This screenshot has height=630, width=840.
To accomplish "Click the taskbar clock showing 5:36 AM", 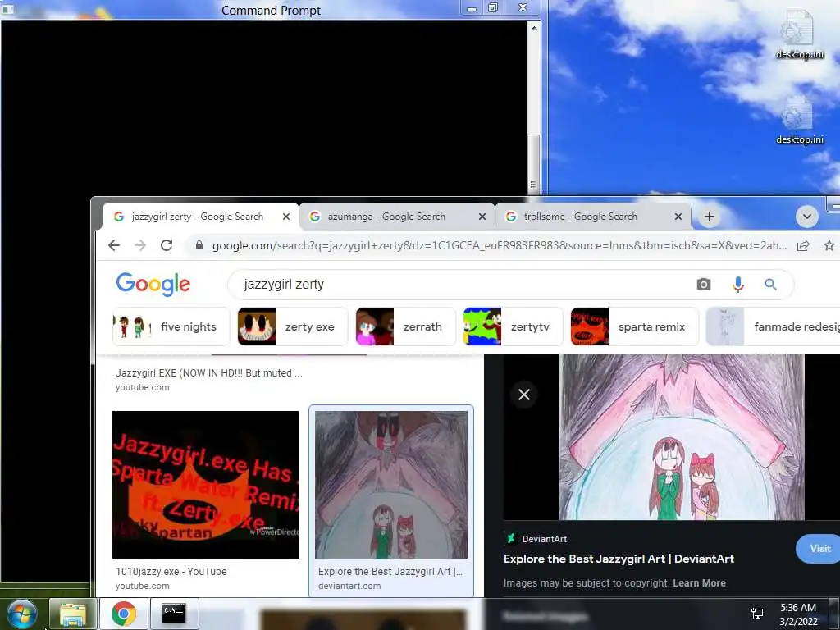I will click(x=798, y=614).
